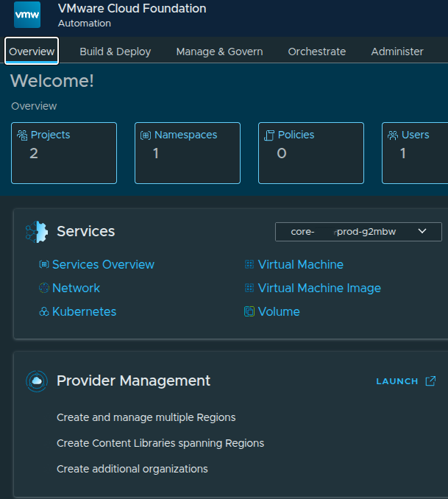Click the external link icon beside LAUNCH
This screenshot has height=499, width=448.
coord(430,381)
